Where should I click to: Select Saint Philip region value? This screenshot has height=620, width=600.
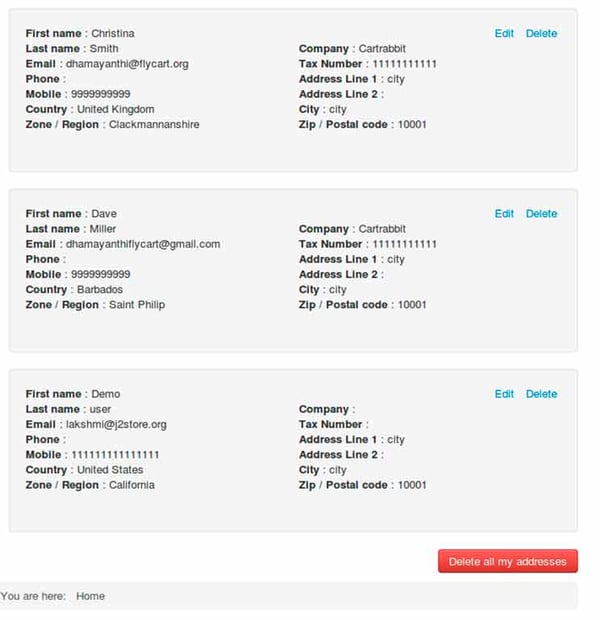(x=137, y=305)
